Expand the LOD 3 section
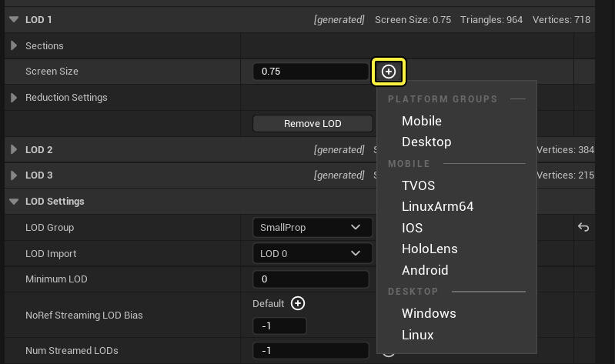 point(14,175)
